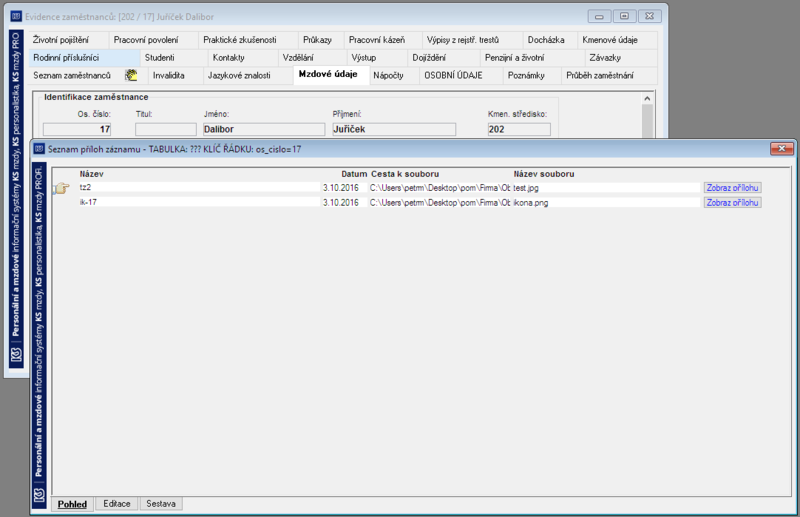Image resolution: width=800 pixels, height=517 pixels.
Task: Select the ik-17 attachment name field
Action: pyautogui.click(x=199, y=203)
